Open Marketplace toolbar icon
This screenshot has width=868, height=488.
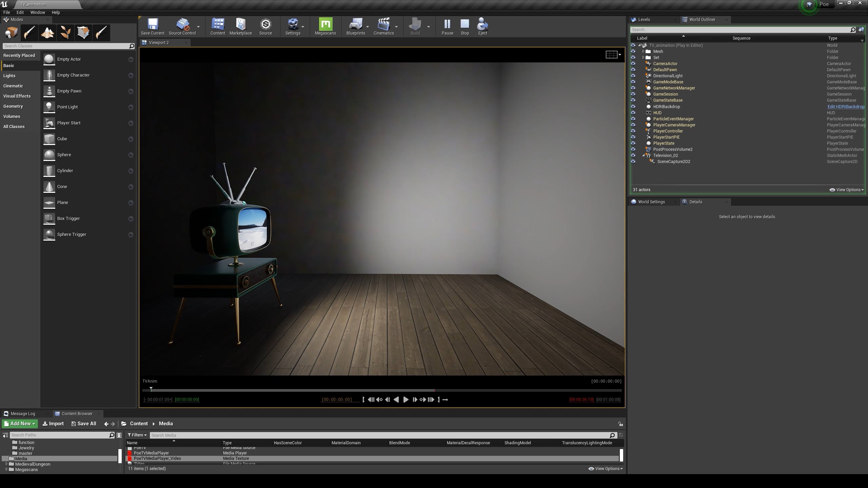241,27
